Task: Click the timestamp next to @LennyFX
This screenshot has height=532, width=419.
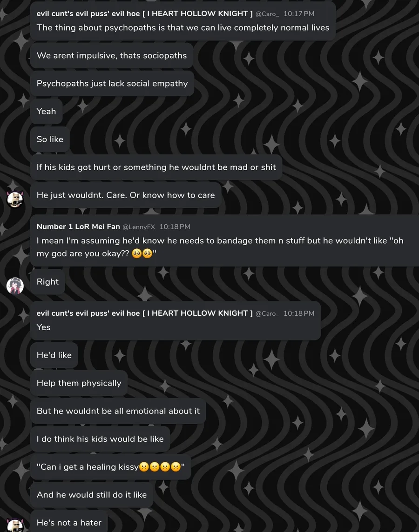Action: (175, 226)
